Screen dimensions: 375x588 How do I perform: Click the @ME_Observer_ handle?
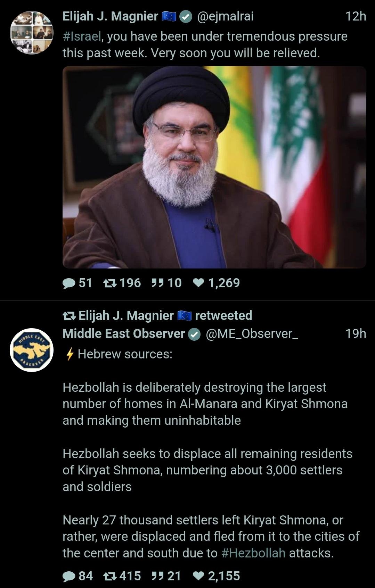[x=252, y=334]
